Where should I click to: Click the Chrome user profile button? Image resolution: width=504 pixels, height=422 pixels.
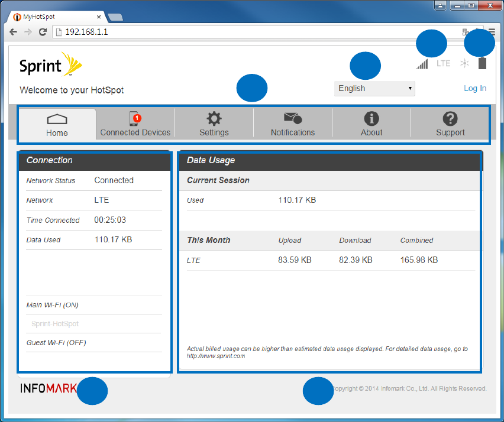[440, 5]
